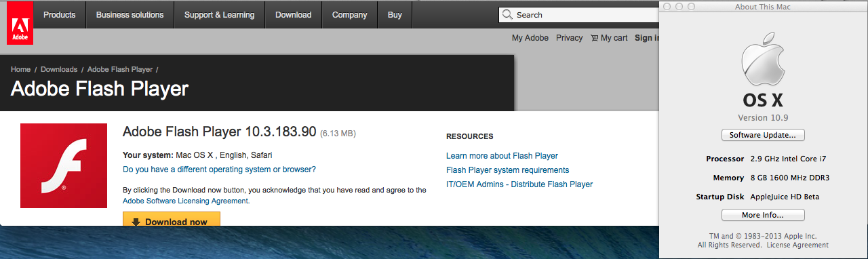This screenshot has height=259, width=868.
Task: Minimize the About This Mac window
Action: point(679,6)
